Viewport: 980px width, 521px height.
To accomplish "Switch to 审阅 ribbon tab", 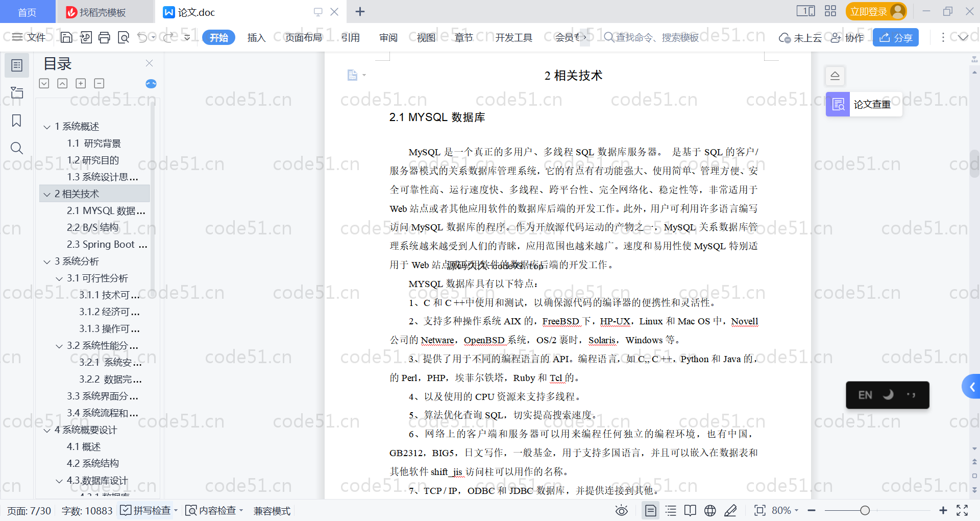I will click(388, 37).
